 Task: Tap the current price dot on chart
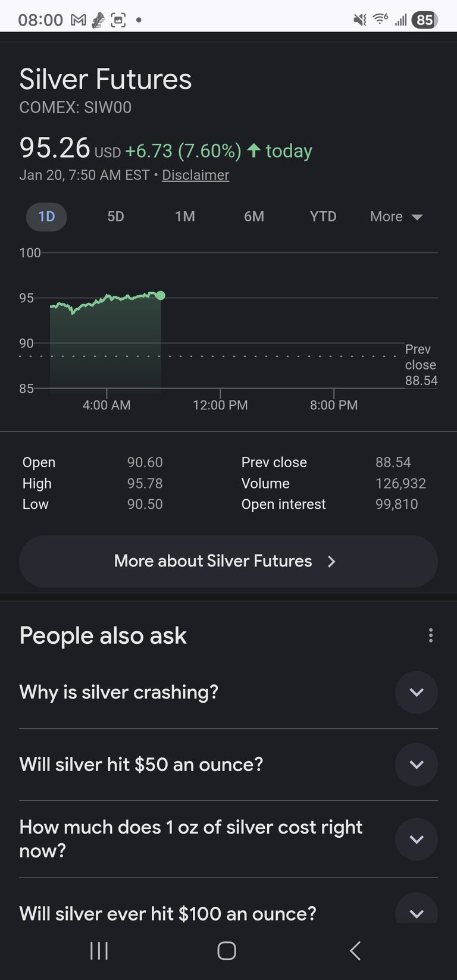(x=161, y=295)
